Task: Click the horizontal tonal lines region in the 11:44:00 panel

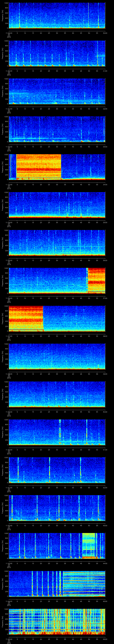Action: point(84,584)
